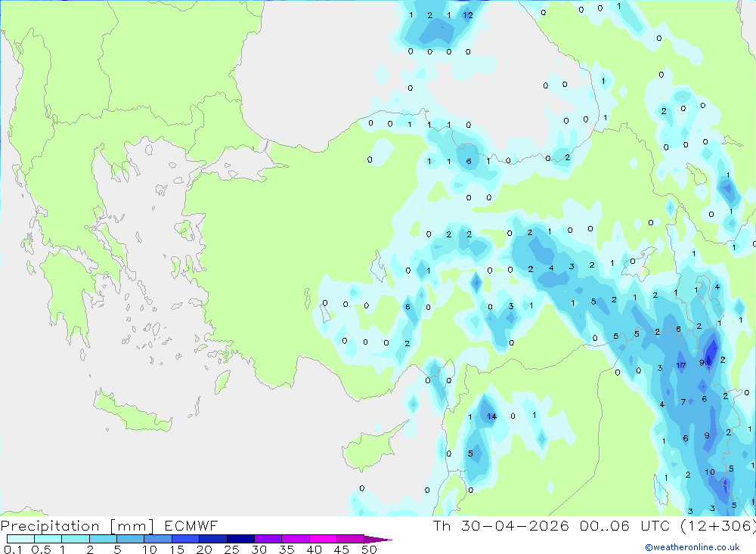Click the legend label '0.1'
Screen dimensions: 756x554
[13, 549]
